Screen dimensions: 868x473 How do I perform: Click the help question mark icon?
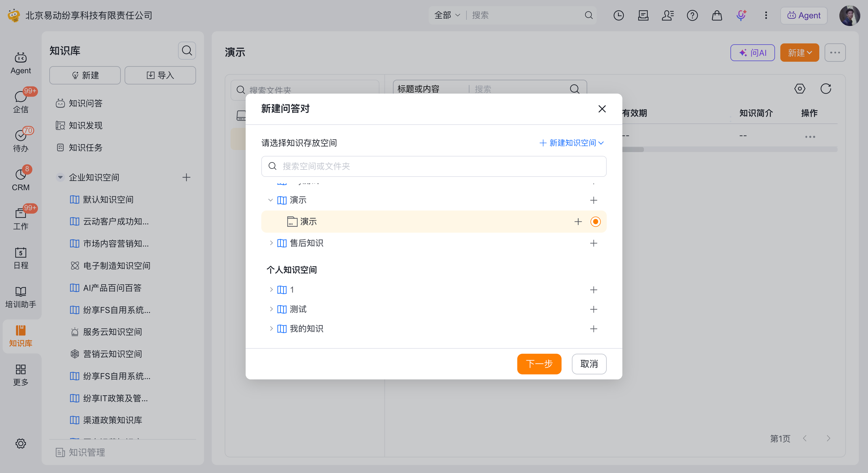click(692, 15)
